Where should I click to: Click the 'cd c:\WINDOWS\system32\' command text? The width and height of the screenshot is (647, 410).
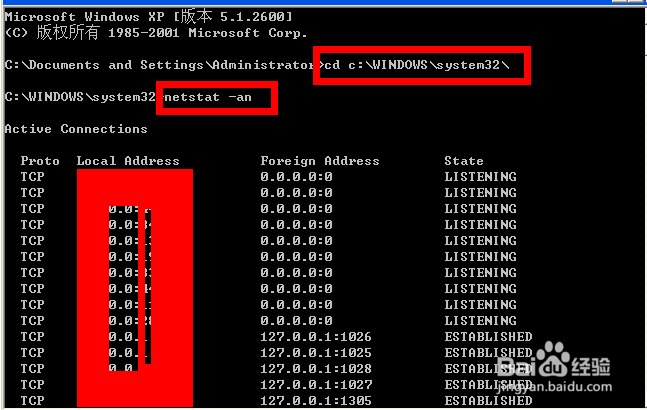417,65
